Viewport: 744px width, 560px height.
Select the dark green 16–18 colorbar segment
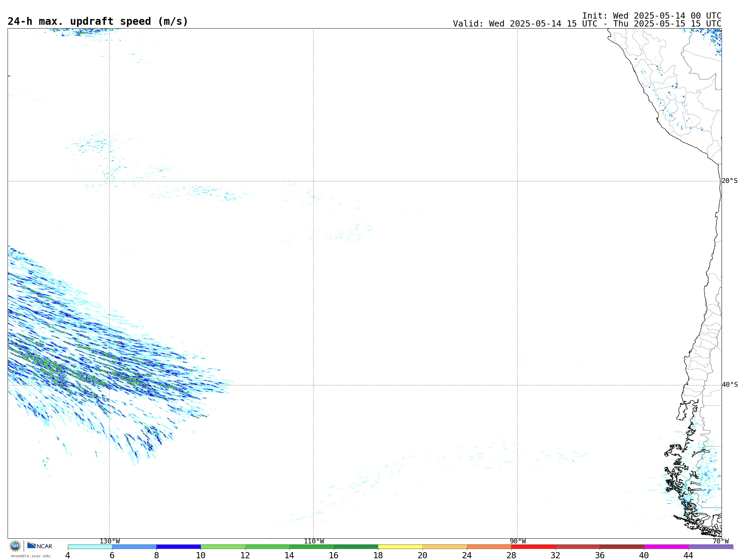point(356,547)
